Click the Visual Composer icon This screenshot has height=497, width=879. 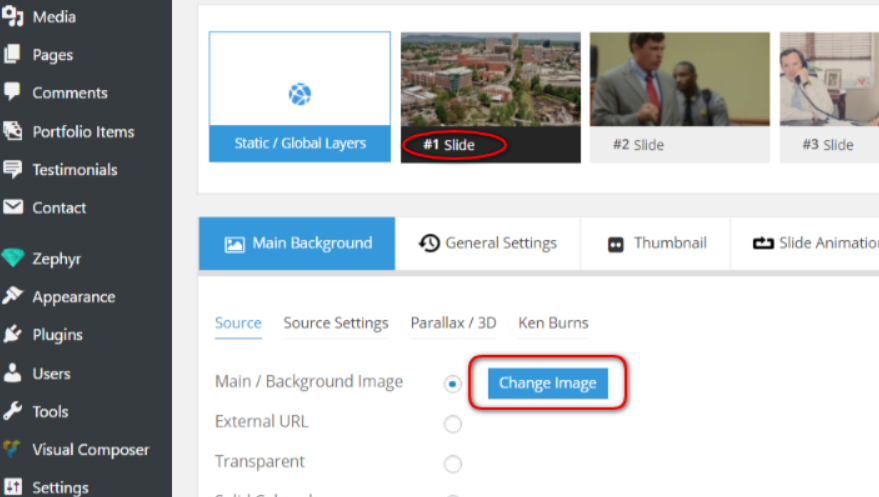tap(12, 449)
